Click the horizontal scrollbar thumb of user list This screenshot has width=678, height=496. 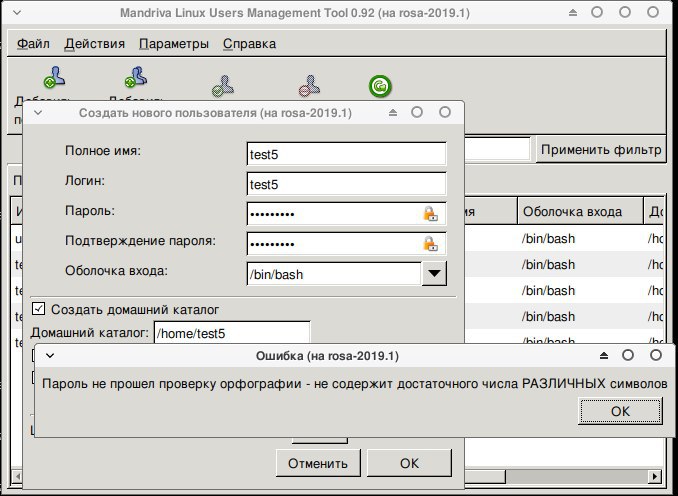coord(484,477)
